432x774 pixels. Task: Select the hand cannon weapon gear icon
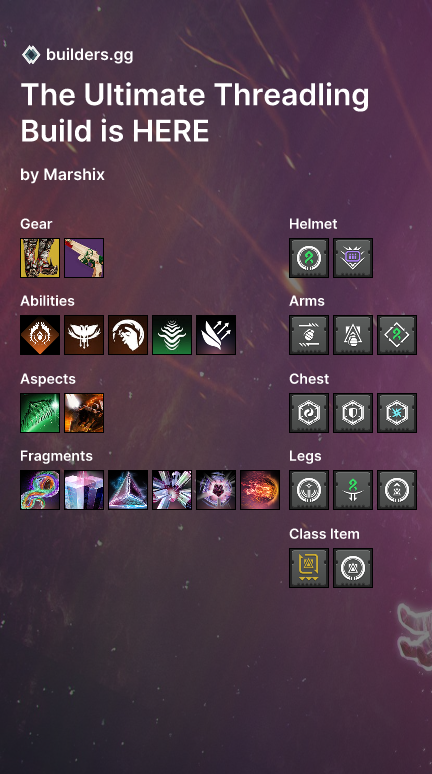(84, 258)
